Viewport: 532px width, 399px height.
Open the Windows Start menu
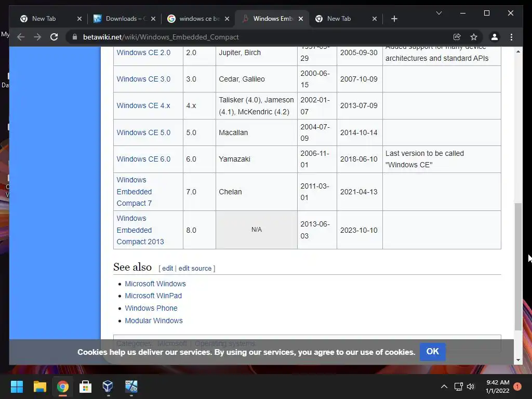(17, 387)
